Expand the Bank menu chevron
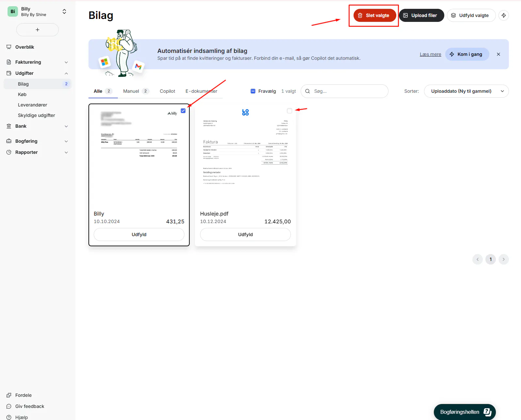Screen dimensions: 521x420 (66, 126)
